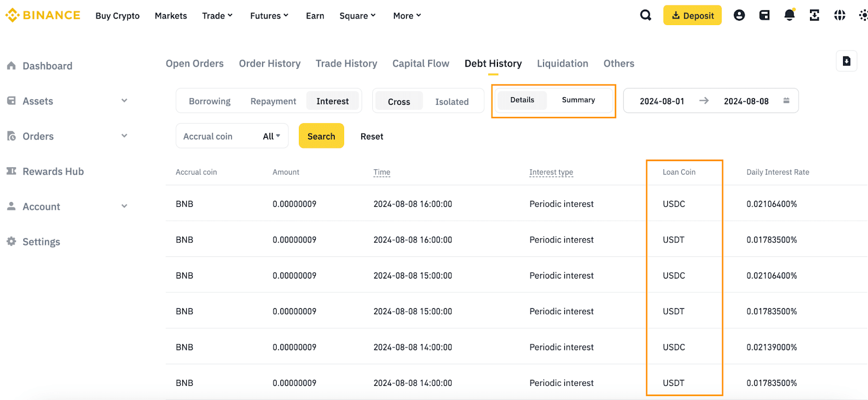
Task: Expand the Assets sidebar section
Action: [x=124, y=100]
